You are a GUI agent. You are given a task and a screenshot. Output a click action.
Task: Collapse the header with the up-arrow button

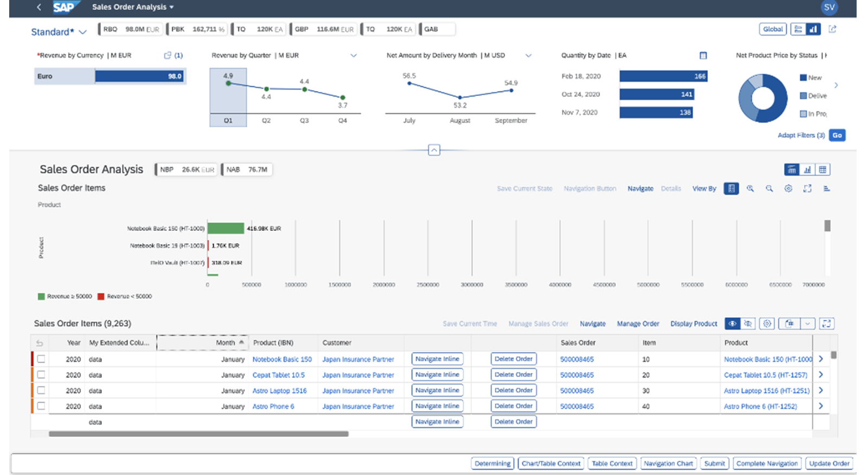(x=434, y=150)
